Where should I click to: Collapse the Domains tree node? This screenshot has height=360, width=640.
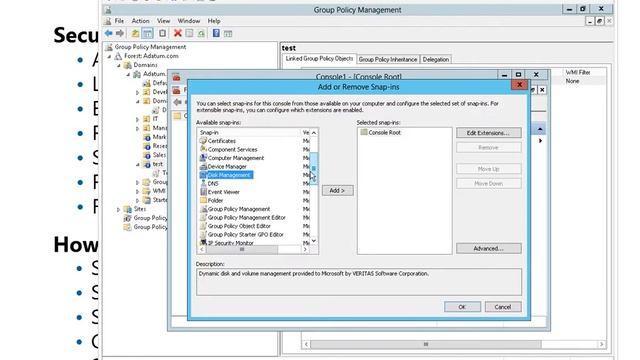[119, 65]
